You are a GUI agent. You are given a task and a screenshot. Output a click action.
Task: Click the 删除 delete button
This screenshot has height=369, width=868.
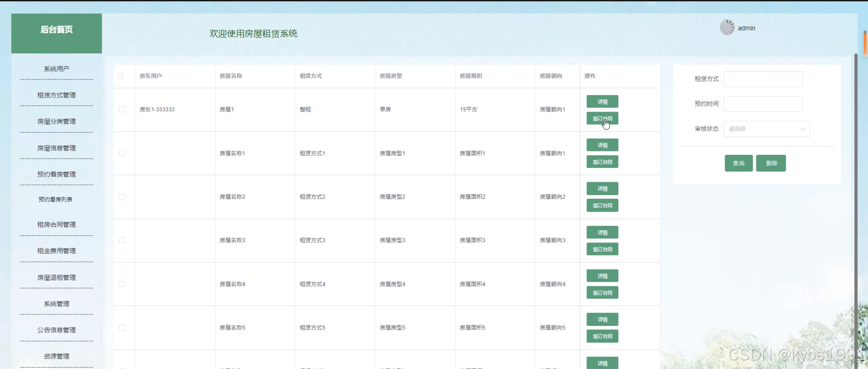(771, 163)
